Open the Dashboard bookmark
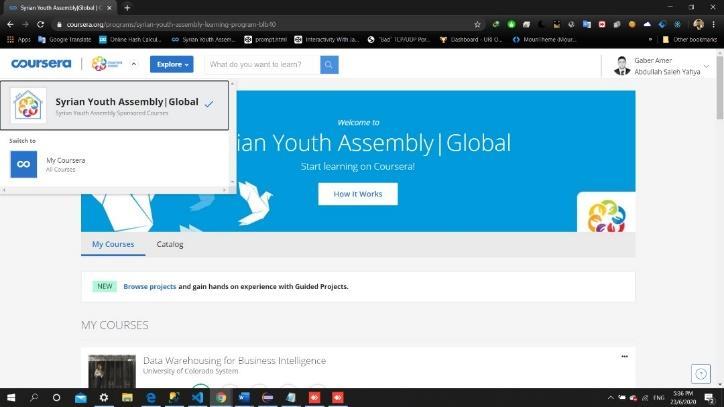 click(x=471, y=40)
